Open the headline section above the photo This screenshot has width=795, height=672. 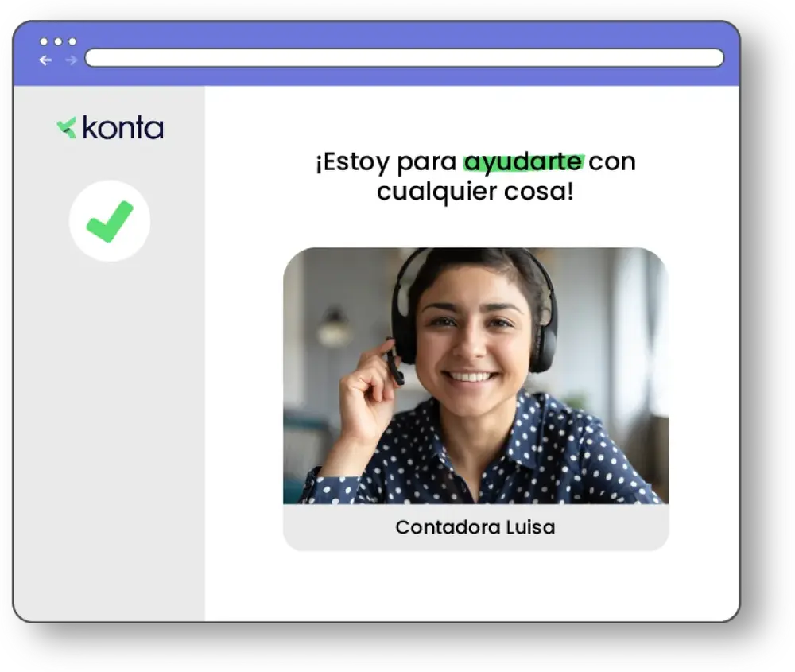pyautogui.click(x=475, y=175)
